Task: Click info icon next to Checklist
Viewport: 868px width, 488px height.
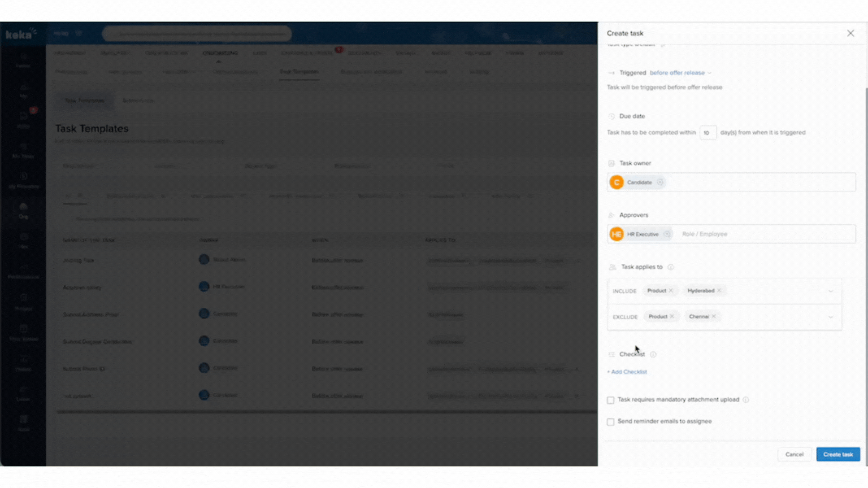Action: click(x=653, y=355)
